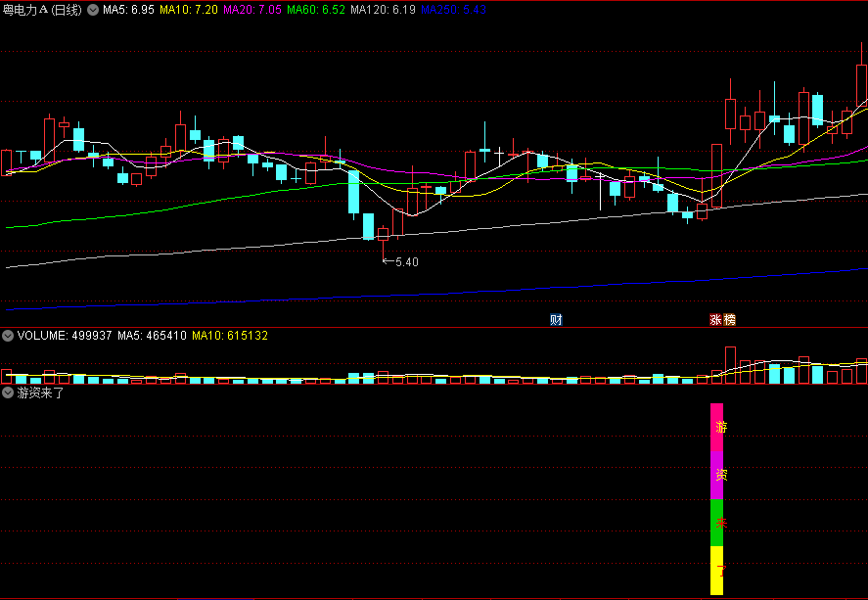The image size is (868, 600).
Task: Click the MA20: 7.05 price label
Action: (252, 10)
